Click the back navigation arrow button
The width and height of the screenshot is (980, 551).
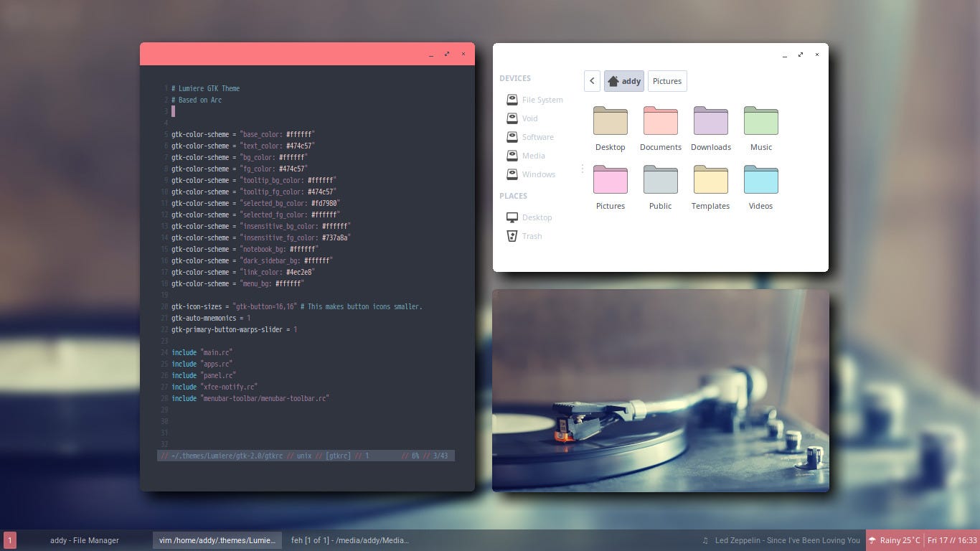point(592,81)
